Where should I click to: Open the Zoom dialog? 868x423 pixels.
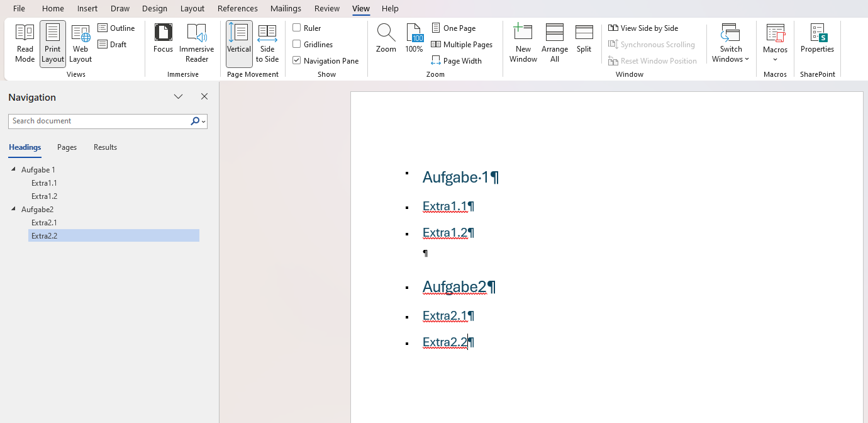tap(386, 39)
